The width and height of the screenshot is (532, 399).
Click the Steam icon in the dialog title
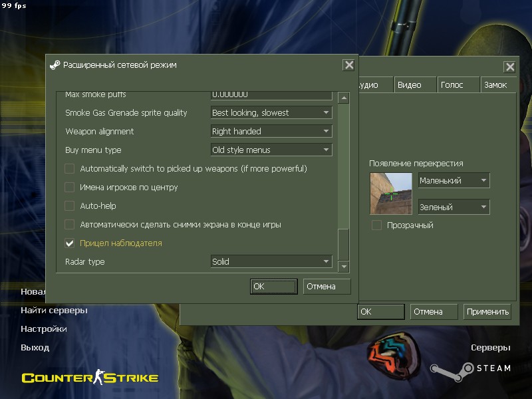click(55, 65)
